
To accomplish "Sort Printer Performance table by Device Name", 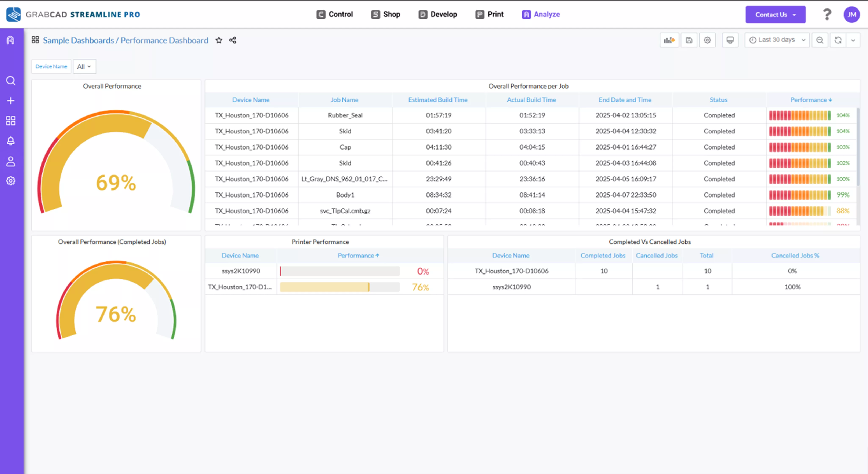I will [x=240, y=256].
